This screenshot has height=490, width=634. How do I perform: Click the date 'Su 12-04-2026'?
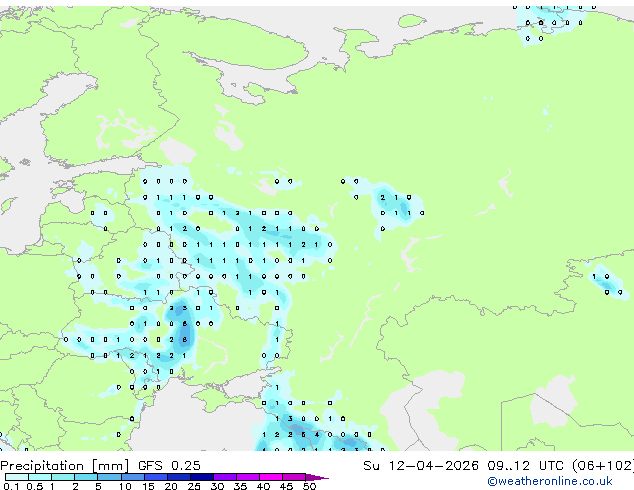tap(421, 466)
